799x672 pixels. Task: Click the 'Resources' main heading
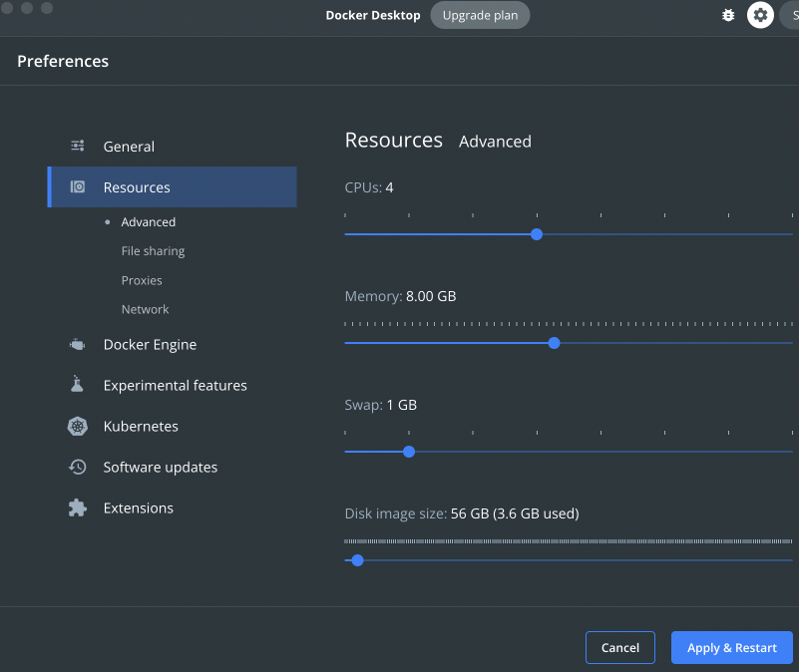[394, 141]
